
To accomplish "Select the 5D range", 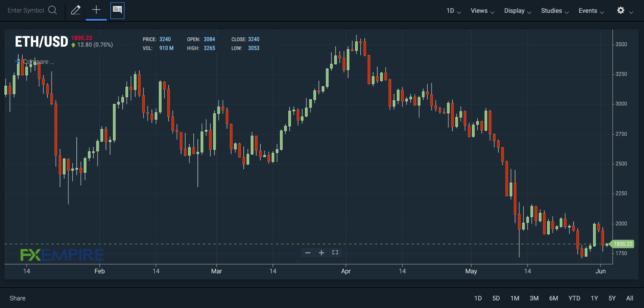I will tap(496, 298).
